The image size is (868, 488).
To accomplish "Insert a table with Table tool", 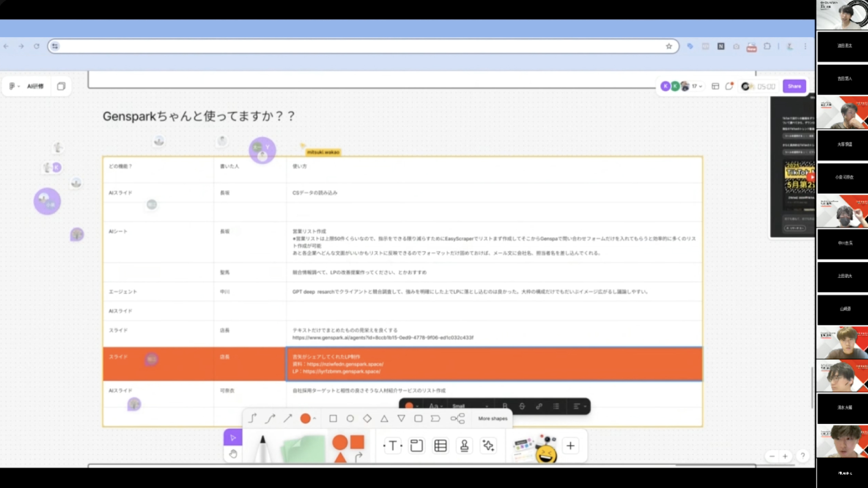I will pos(440,446).
